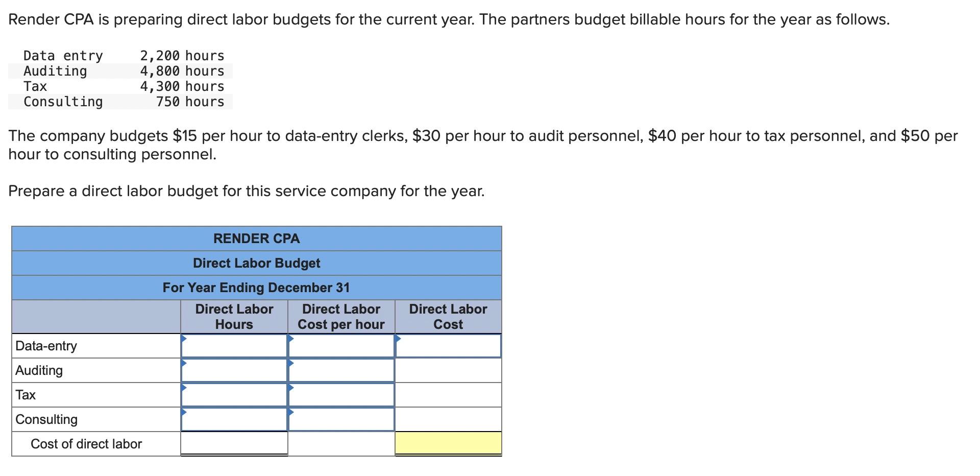Open the blue marker on Consulting hours cell
This screenshot has width=980, height=476.
tap(184, 412)
